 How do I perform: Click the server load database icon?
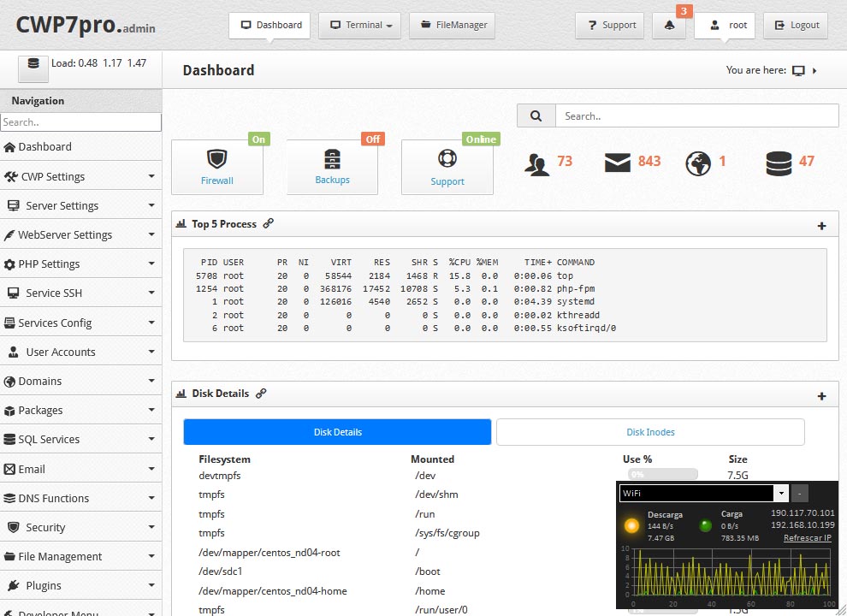coord(33,64)
